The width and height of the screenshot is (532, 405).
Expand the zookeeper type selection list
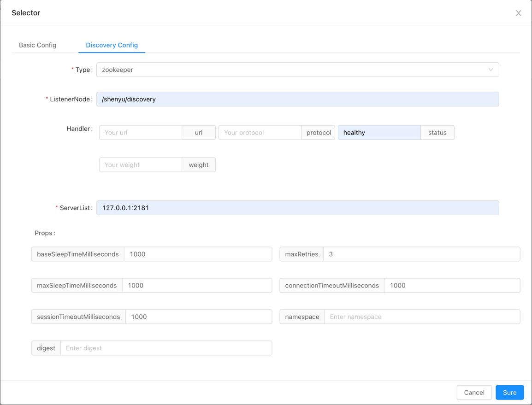coord(297,70)
